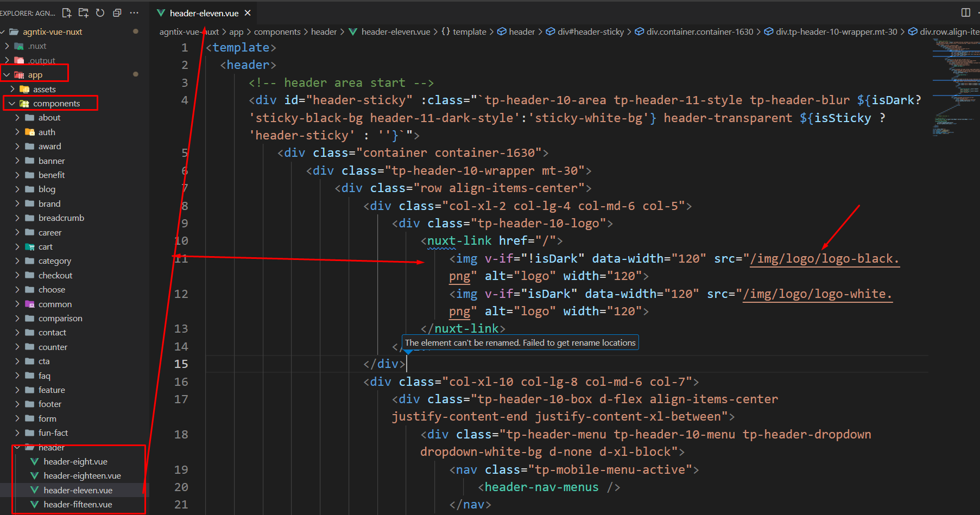Collapse the components folder
This screenshot has width=980, height=515.
click(x=12, y=104)
